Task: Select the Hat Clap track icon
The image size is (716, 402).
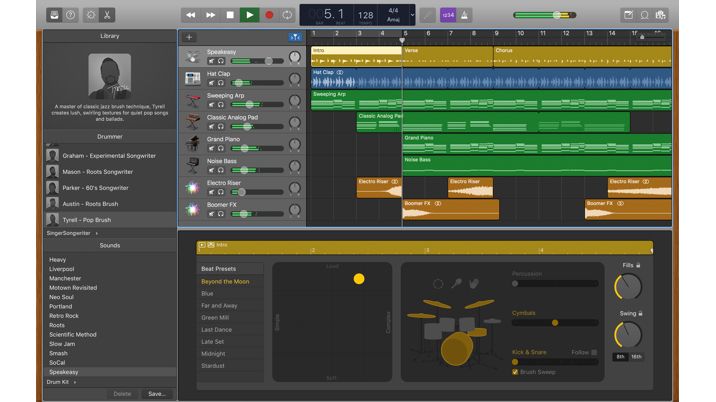Action: pos(193,79)
